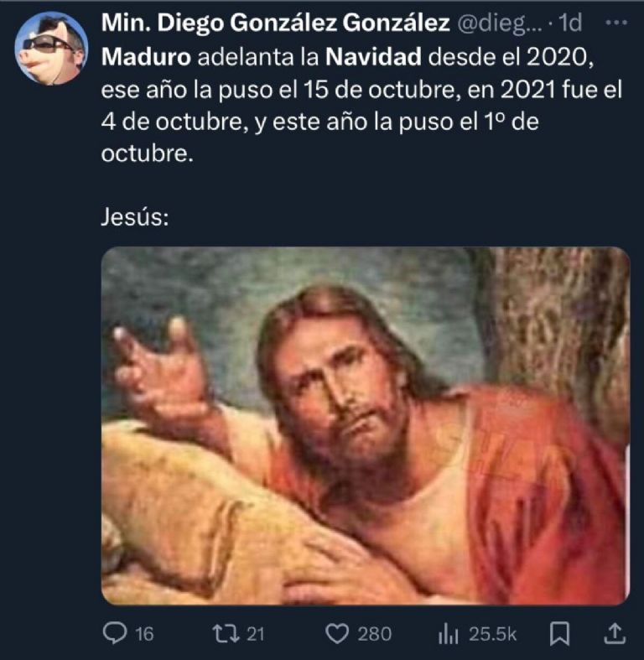644x660 pixels.
Task: Click the like count 280
Action: pyautogui.click(x=374, y=635)
